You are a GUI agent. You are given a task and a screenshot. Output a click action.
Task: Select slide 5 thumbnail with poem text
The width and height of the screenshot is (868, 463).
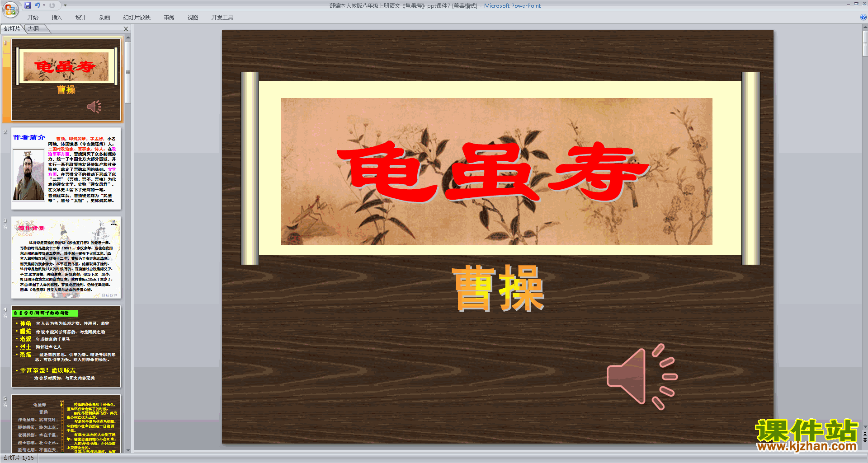click(66, 424)
